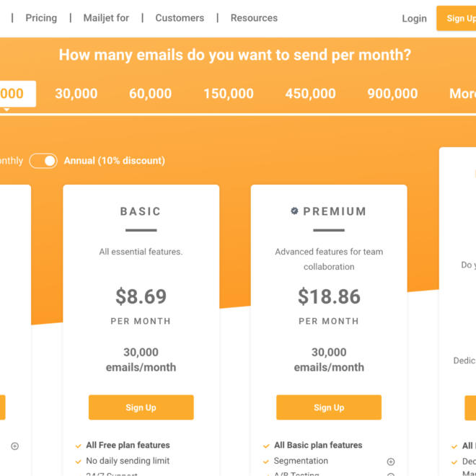Open the Mailjet for menu
The height and width of the screenshot is (476, 476).
[106, 18]
